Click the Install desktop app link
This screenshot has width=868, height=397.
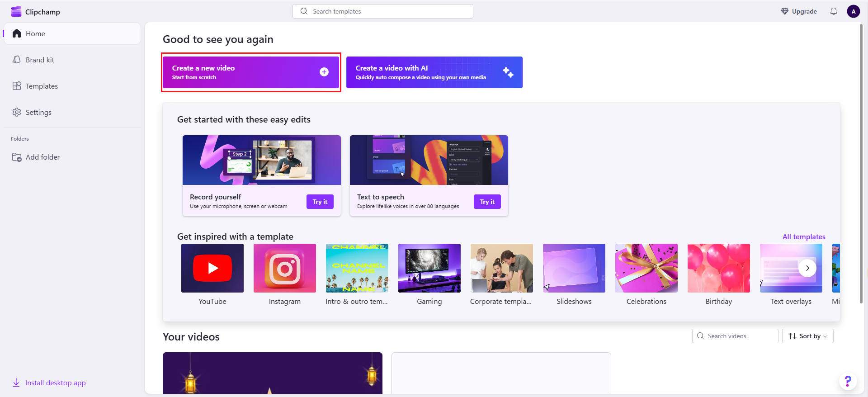tap(49, 383)
